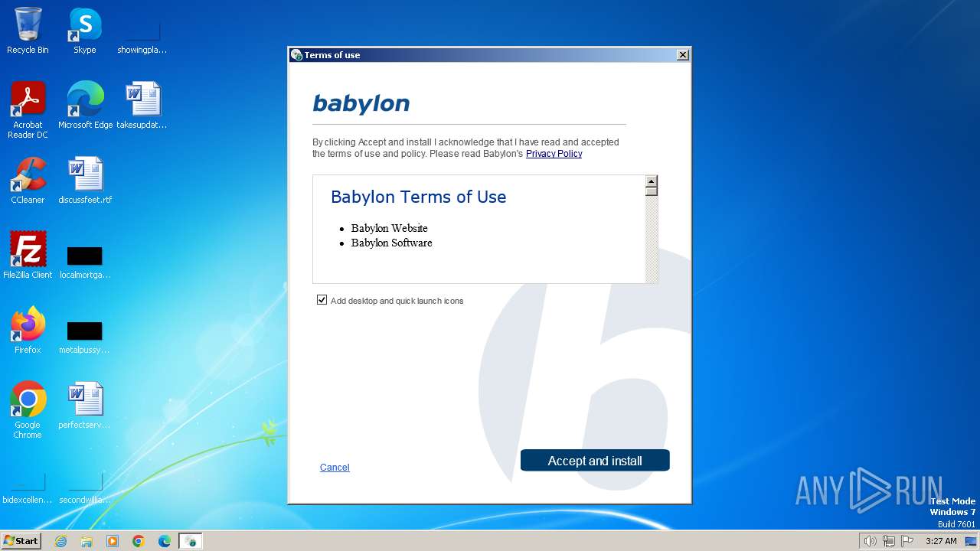Open File Explorer from the taskbar
Image resolution: width=980 pixels, height=551 pixels.
(x=87, y=541)
